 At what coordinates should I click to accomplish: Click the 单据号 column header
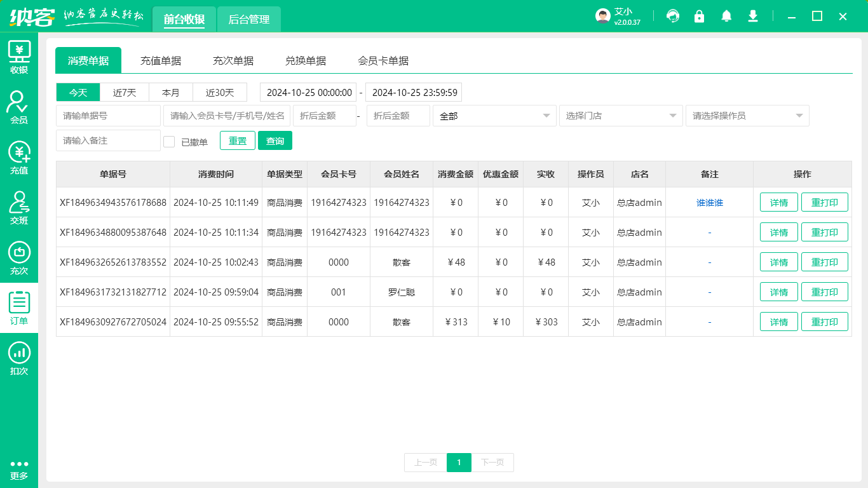pos(113,174)
